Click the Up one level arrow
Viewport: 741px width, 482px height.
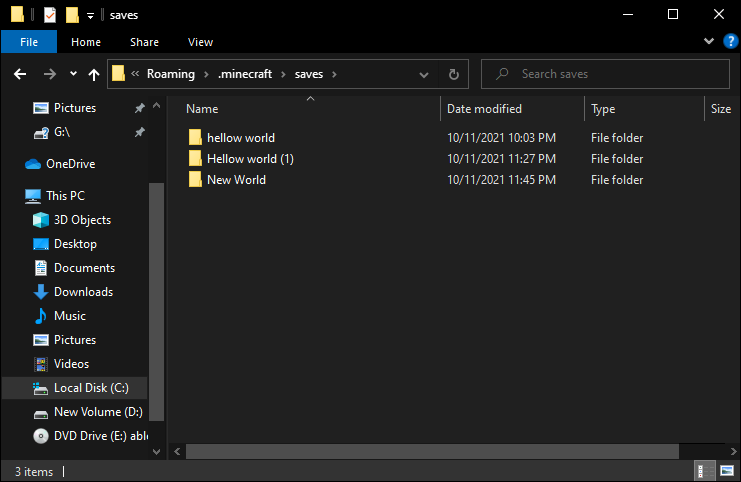(95, 74)
